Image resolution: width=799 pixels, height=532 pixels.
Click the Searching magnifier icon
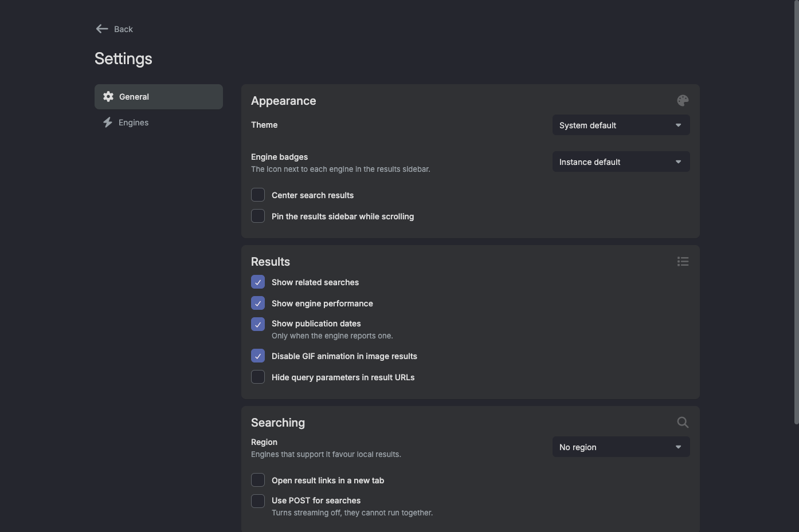point(683,423)
